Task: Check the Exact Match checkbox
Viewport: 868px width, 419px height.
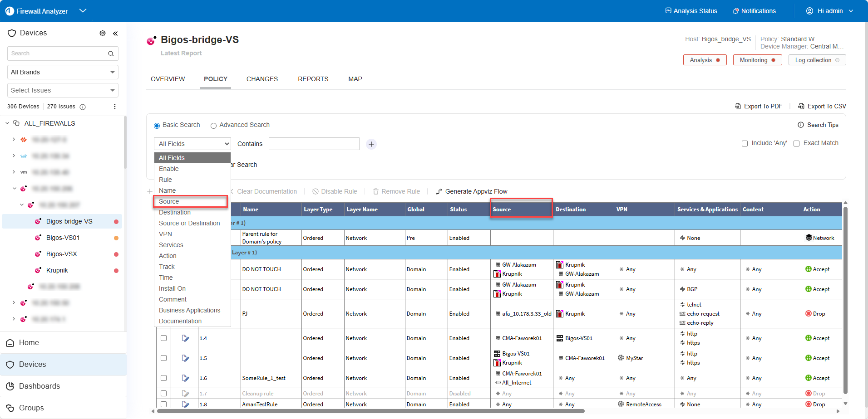Action: [796, 144]
